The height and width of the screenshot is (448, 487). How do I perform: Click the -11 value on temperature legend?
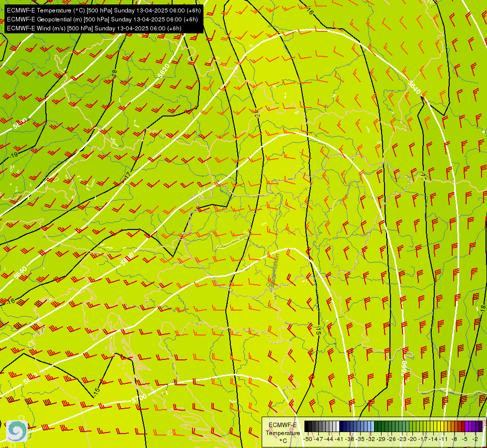pos(443,440)
